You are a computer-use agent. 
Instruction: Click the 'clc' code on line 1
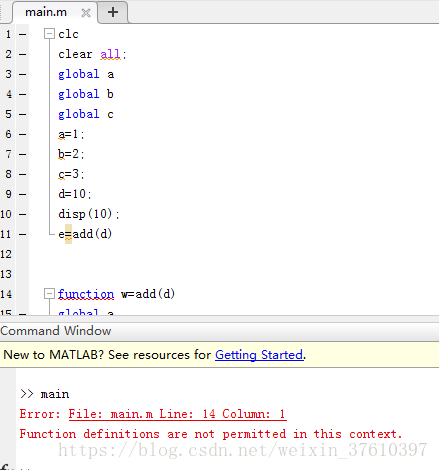[68, 34]
